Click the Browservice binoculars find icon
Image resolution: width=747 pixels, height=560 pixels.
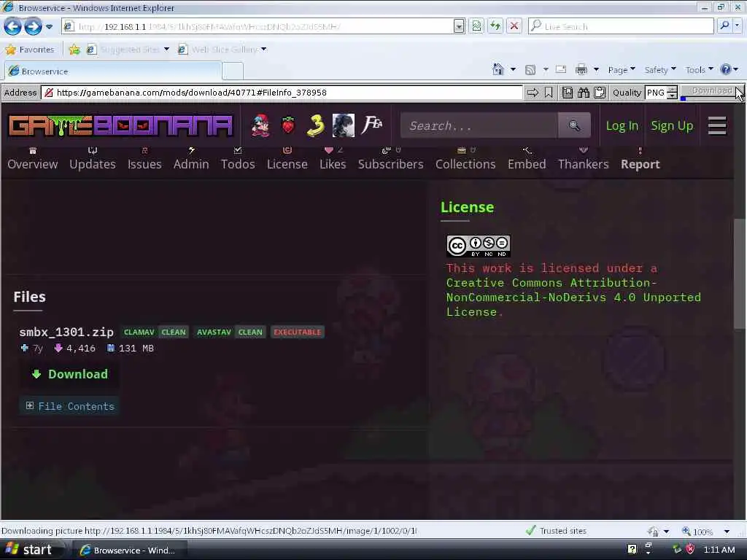pyautogui.click(x=584, y=93)
